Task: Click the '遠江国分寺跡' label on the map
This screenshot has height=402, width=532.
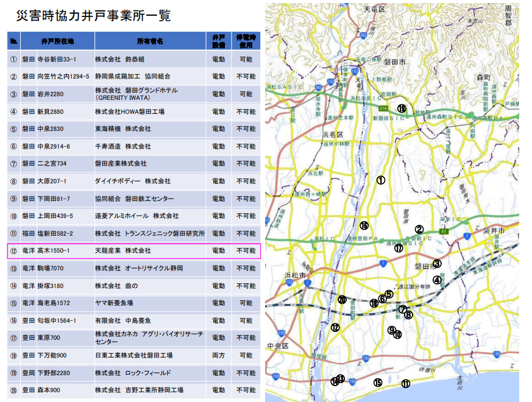Action: coord(414,287)
